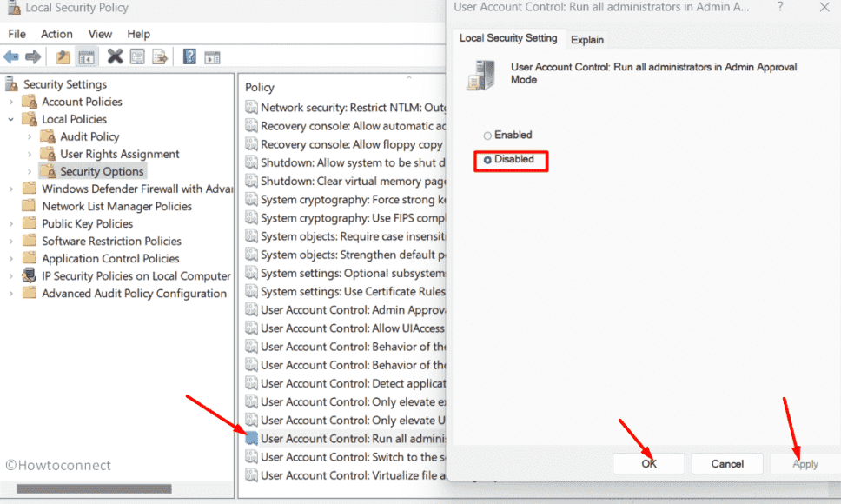Screen dimensions: 841x504
Task: Select System settings: Use Certificate Rules policy
Action: pos(353,291)
